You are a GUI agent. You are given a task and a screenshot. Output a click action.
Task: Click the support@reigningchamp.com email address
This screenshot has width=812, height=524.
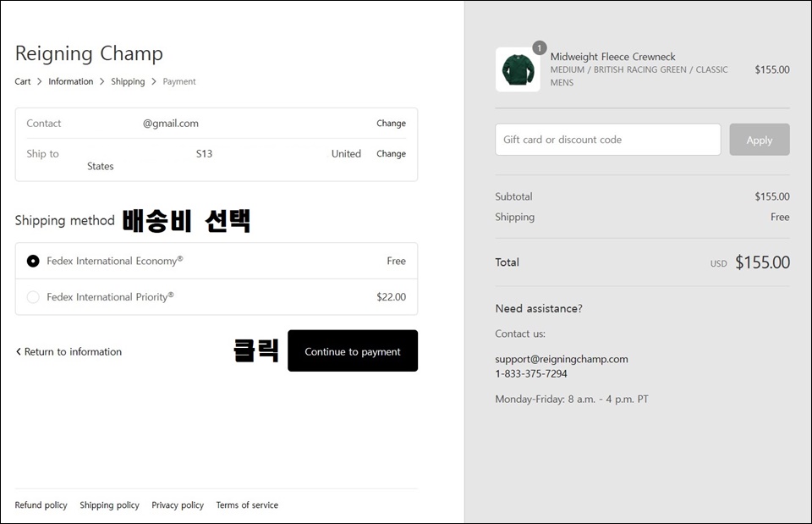(x=562, y=359)
